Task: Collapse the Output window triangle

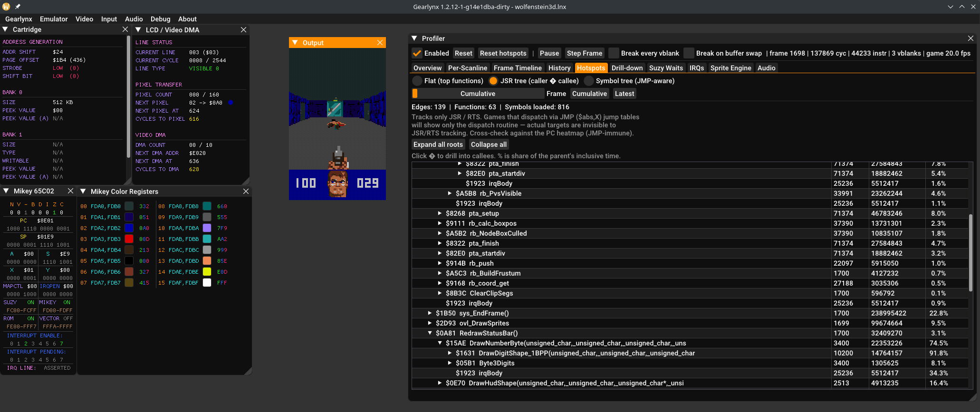Action: [x=295, y=43]
